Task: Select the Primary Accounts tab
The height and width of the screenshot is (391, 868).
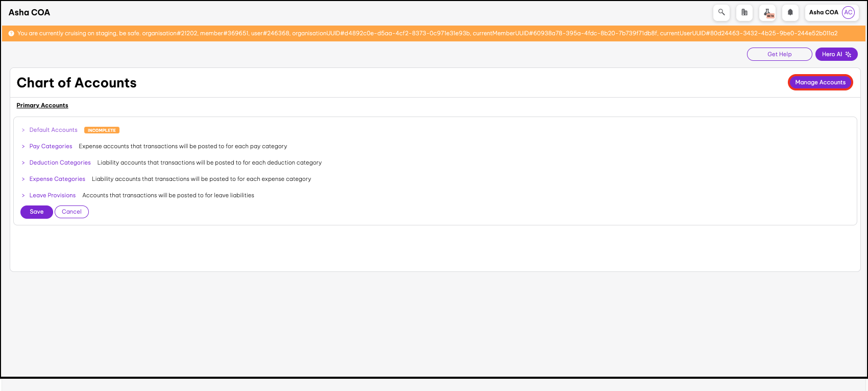Action: pos(42,105)
